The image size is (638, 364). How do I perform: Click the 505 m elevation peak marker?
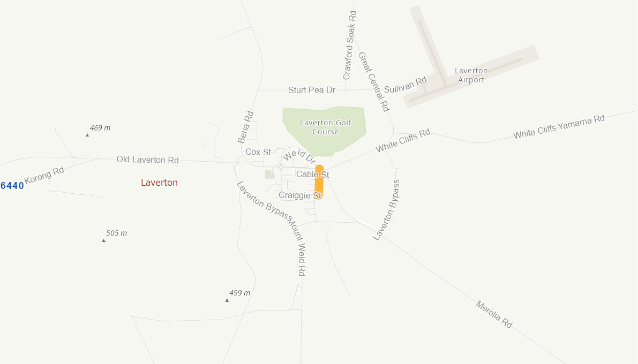(104, 240)
